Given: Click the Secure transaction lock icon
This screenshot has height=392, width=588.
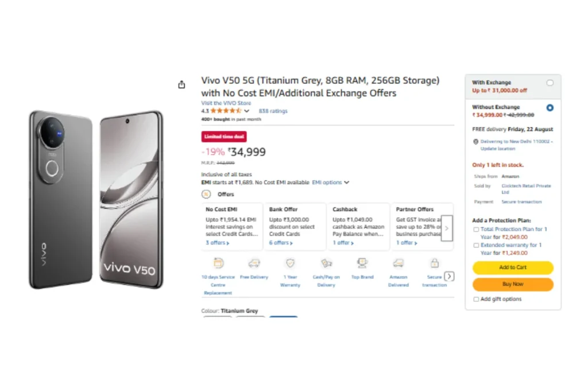Looking at the screenshot, I should [434, 263].
